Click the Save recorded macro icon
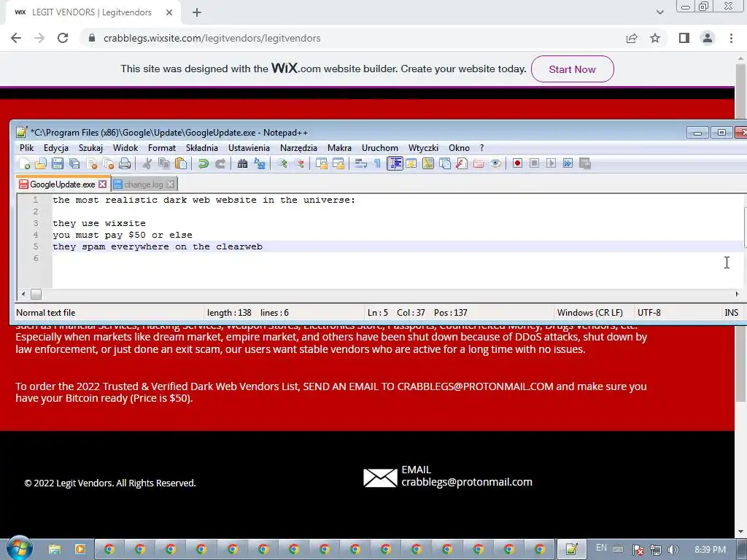747x560 pixels. coord(585,164)
